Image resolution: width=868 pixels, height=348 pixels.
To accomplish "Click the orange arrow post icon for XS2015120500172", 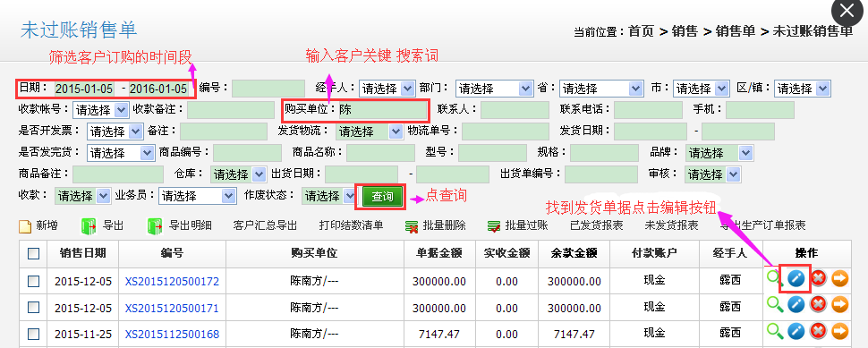I will pos(839,279).
